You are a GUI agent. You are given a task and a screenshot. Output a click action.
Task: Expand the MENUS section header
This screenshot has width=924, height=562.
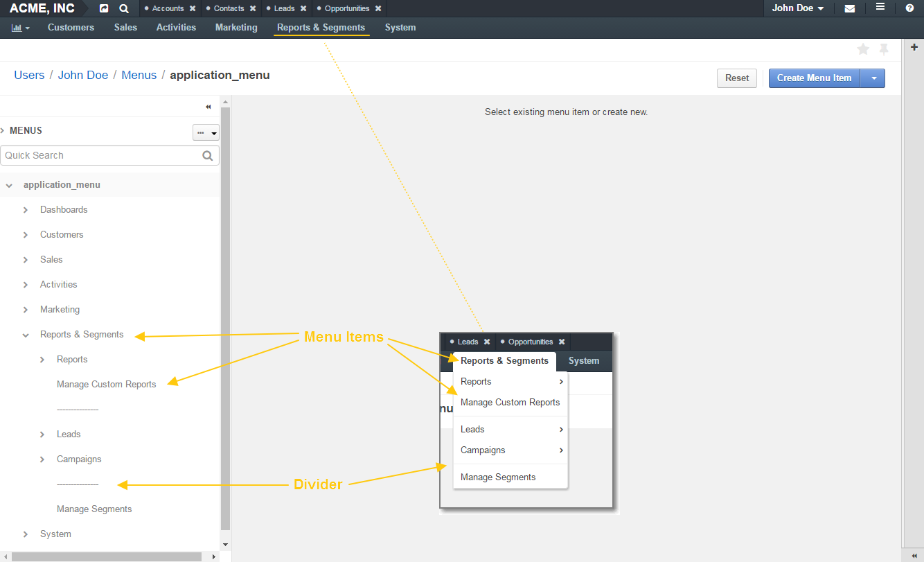tap(2, 130)
